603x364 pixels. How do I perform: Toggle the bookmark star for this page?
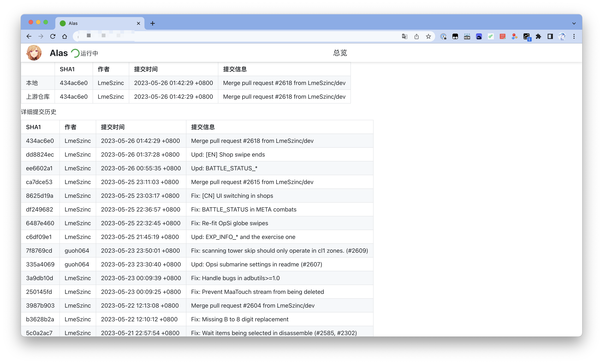tap(428, 36)
